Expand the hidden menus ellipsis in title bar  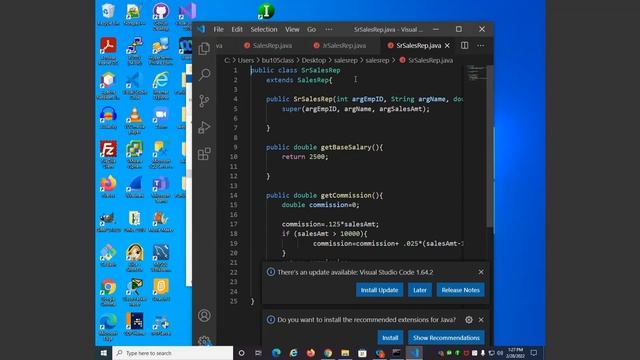(329, 29)
